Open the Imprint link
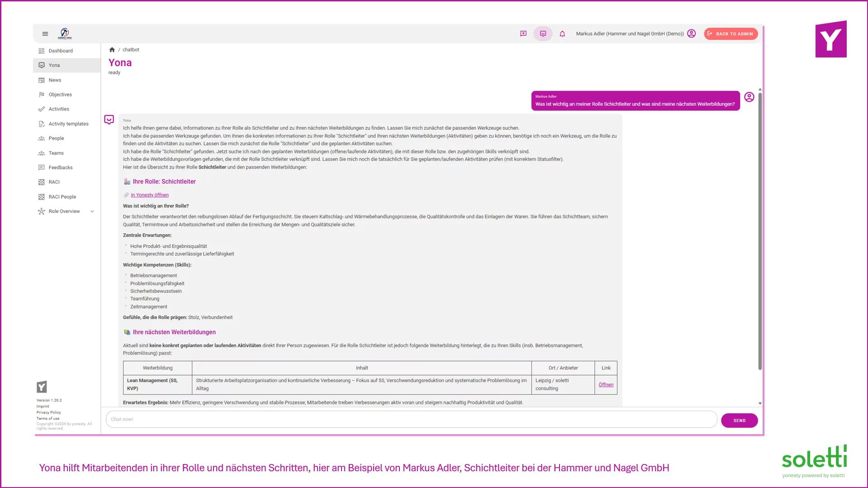The height and width of the screenshot is (488, 868). click(x=43, y=407)
